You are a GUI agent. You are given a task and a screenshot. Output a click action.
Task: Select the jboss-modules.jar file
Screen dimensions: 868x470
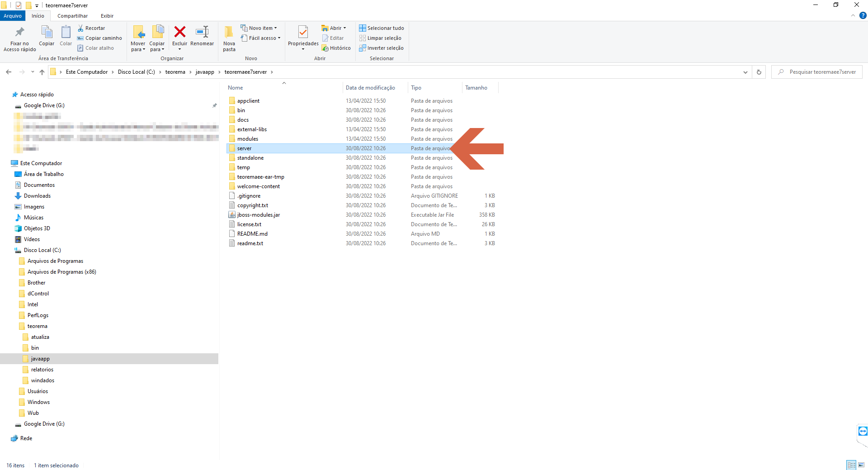(259, 215)
